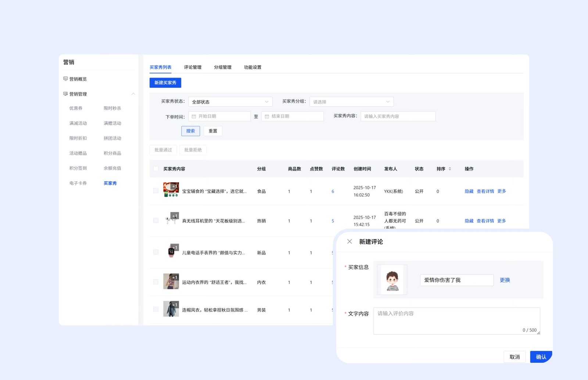Switch to the 功能设置 tab
The width and height of the screenshot is (588, 380).
coord(252,67)
